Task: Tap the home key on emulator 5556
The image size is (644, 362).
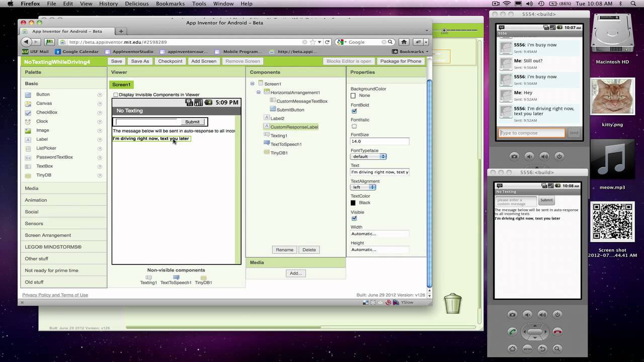Action: click(x=512, y=348)
